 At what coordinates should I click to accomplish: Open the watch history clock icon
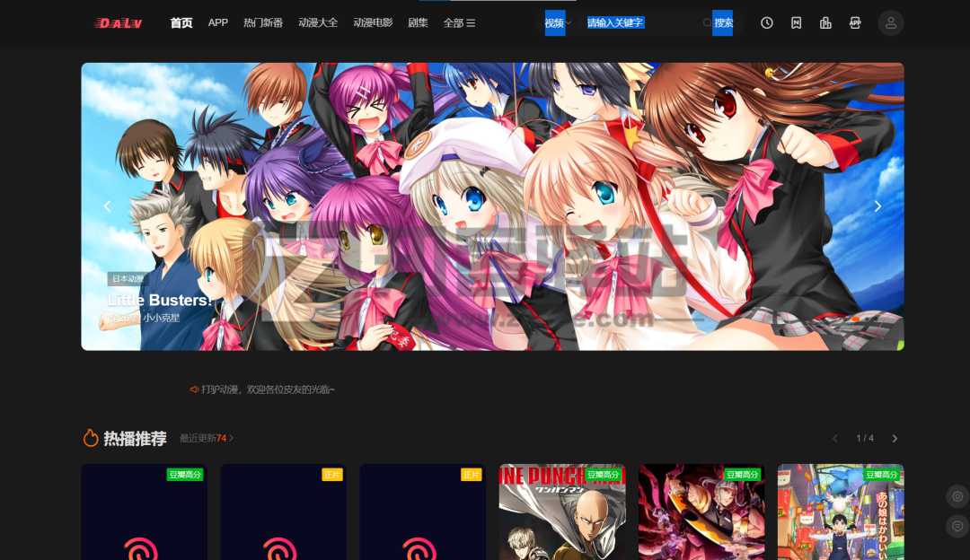[766, 22]
